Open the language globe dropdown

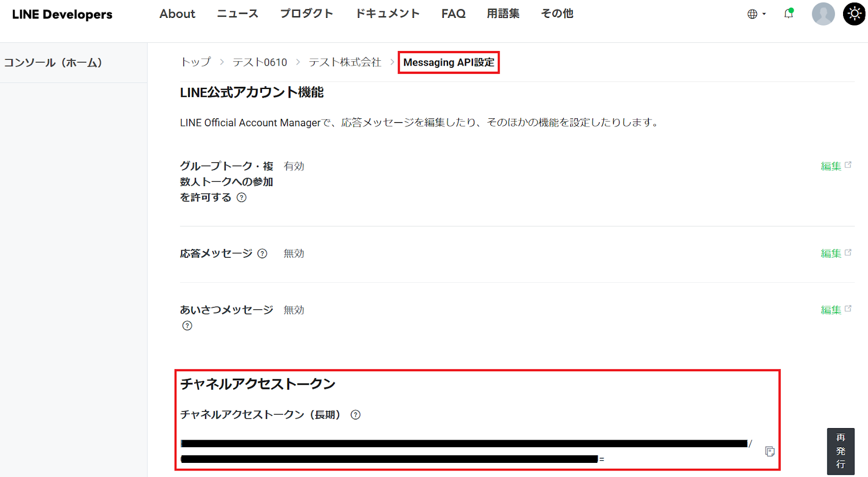click(756, 14)
